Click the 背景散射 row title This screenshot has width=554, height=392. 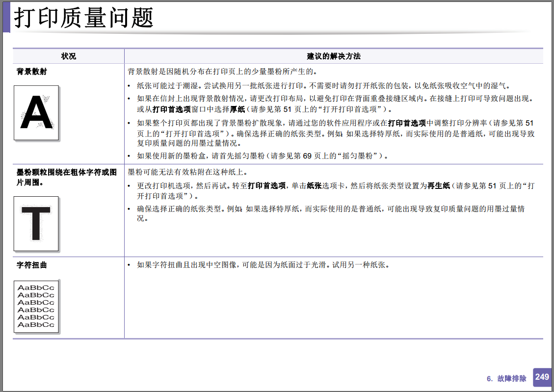tap(32, 72)
